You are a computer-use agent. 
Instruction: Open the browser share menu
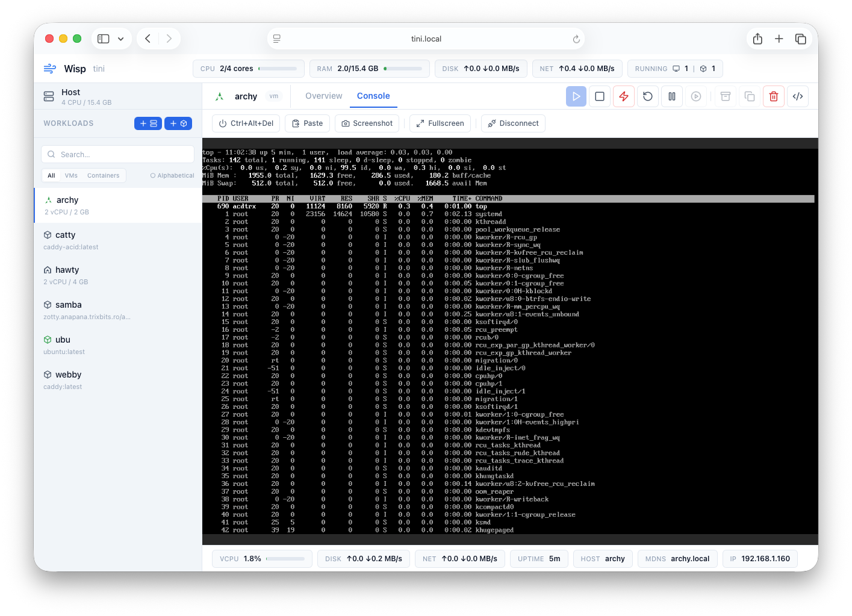coord(757,39)
